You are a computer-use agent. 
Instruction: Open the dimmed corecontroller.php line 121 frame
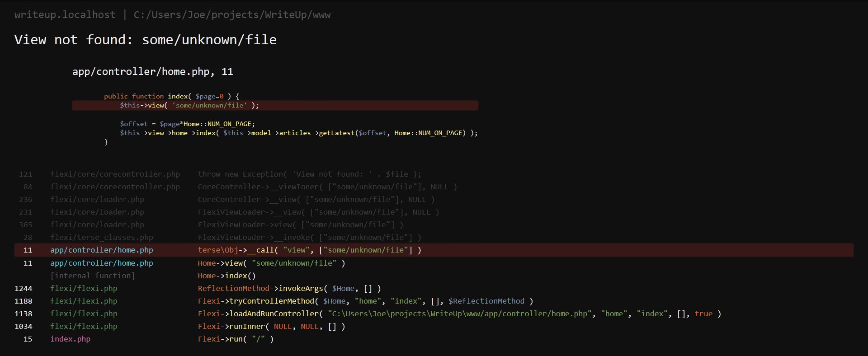434,174
